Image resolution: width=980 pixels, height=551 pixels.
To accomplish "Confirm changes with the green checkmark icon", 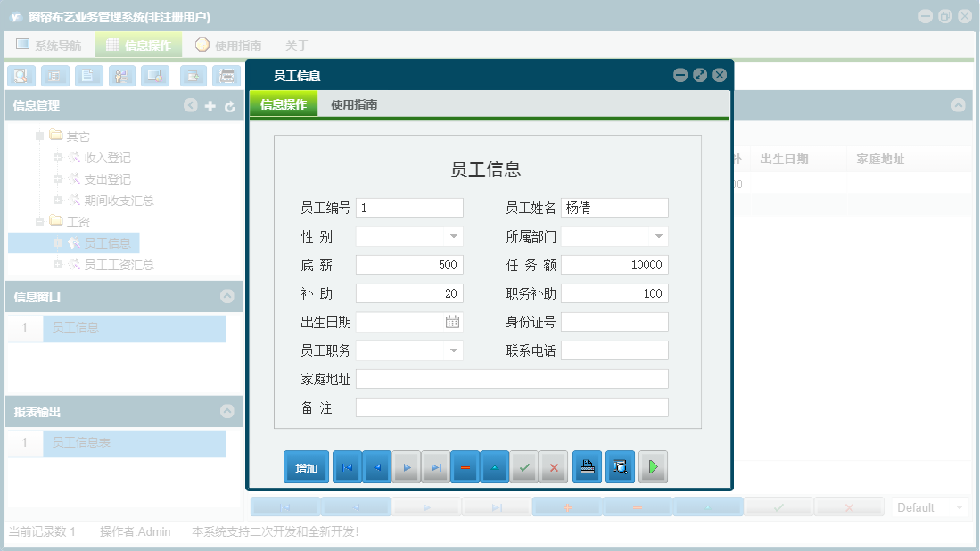I will tap(524, 466).
